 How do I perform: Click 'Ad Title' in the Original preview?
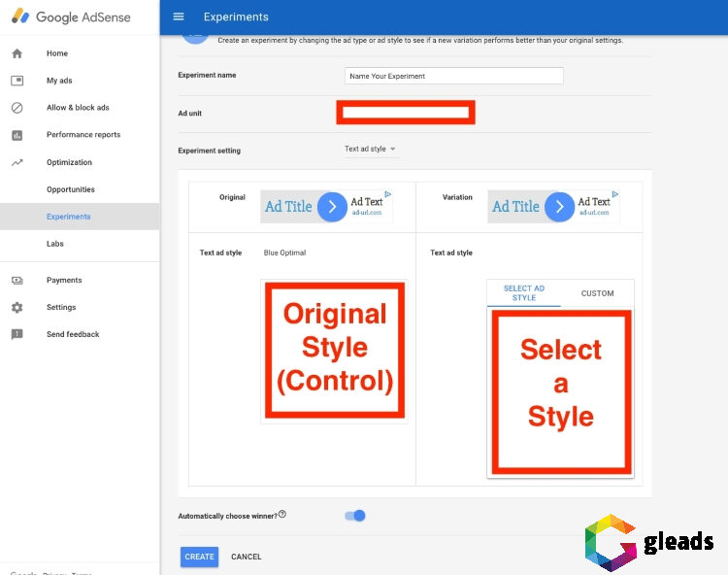click(x=289, y=206)
